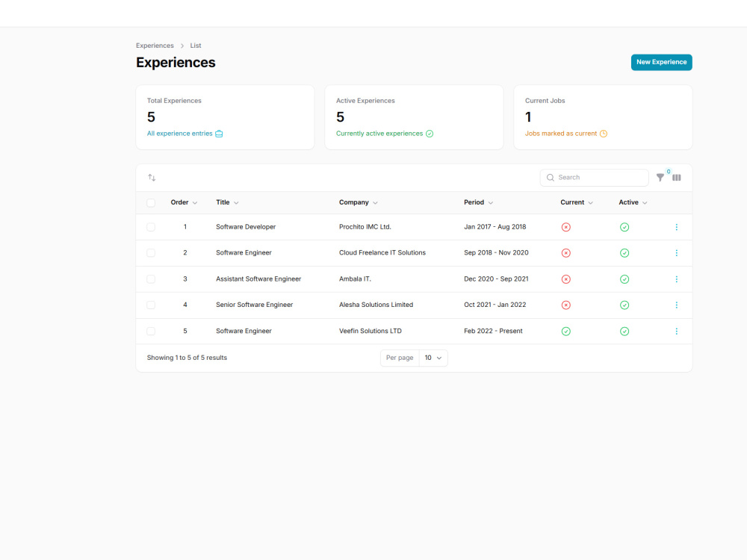This screenshot has width=747, height=560.
Task: Click the Software Developer title cell
Action: click(246, 227)
